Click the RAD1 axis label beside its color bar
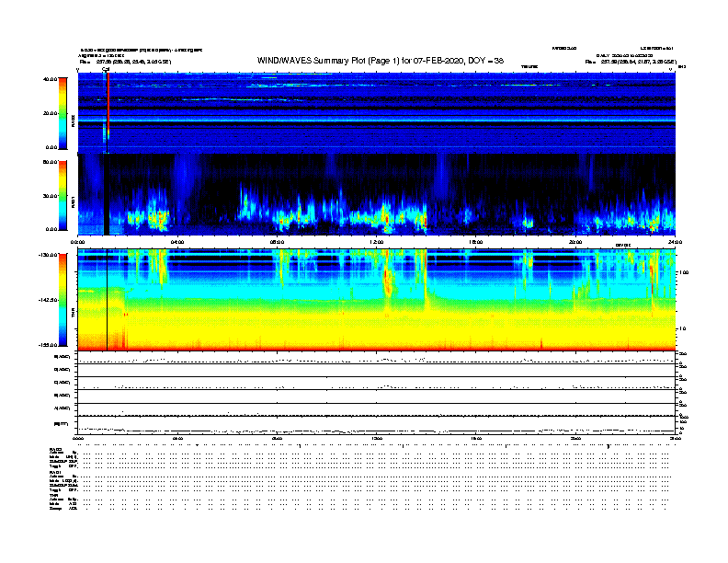 pos(73,202)
